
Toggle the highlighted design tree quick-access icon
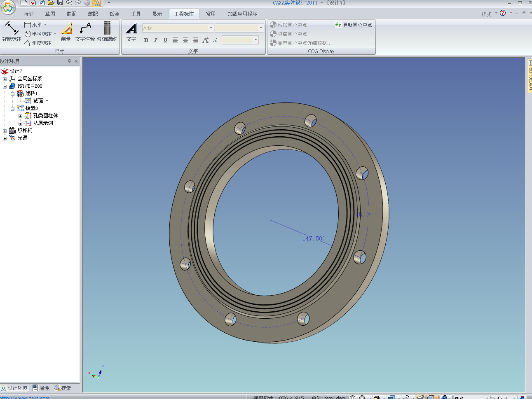coord(96,3)
